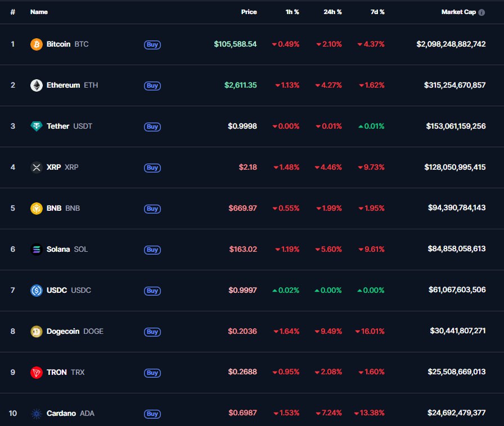This screenshot has width=504, height=426.
Task: Sort by the 24h % column header
Action: point(333,12)
